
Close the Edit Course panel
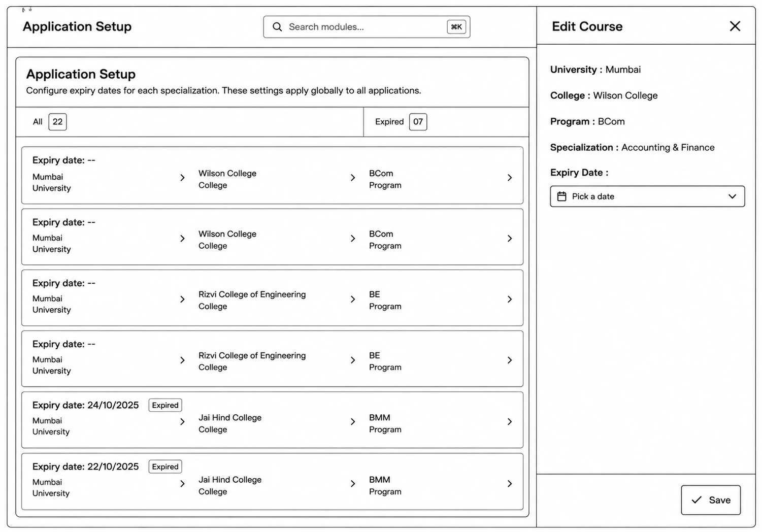point(735,26)
